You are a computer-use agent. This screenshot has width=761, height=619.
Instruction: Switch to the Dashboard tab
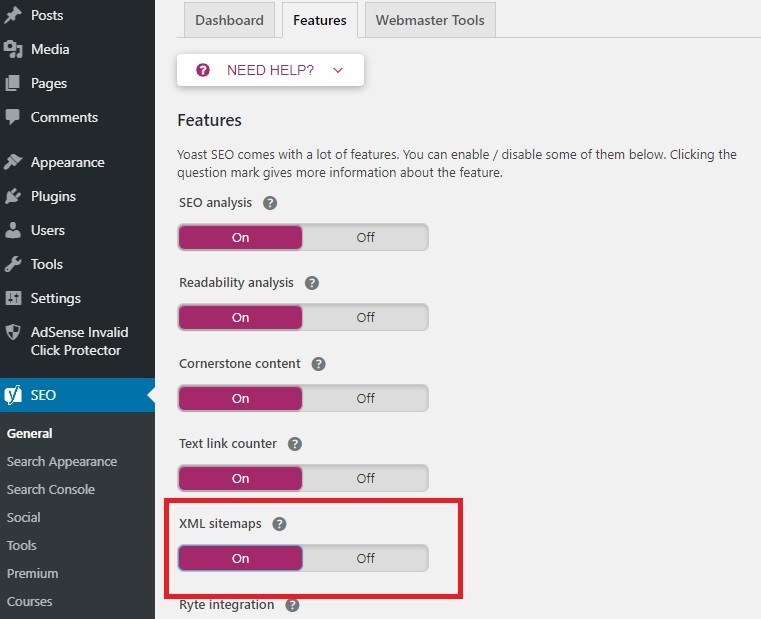(x=230, y=20)
